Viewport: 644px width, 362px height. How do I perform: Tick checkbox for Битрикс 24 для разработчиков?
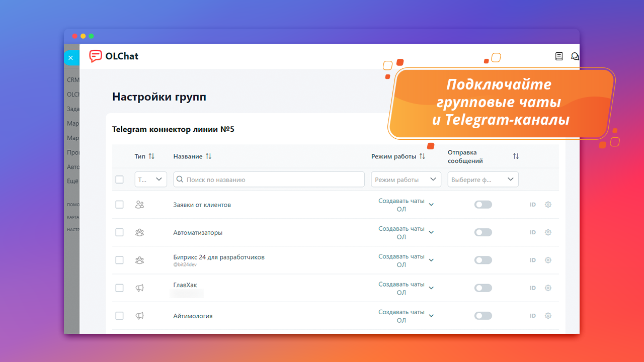119,260
